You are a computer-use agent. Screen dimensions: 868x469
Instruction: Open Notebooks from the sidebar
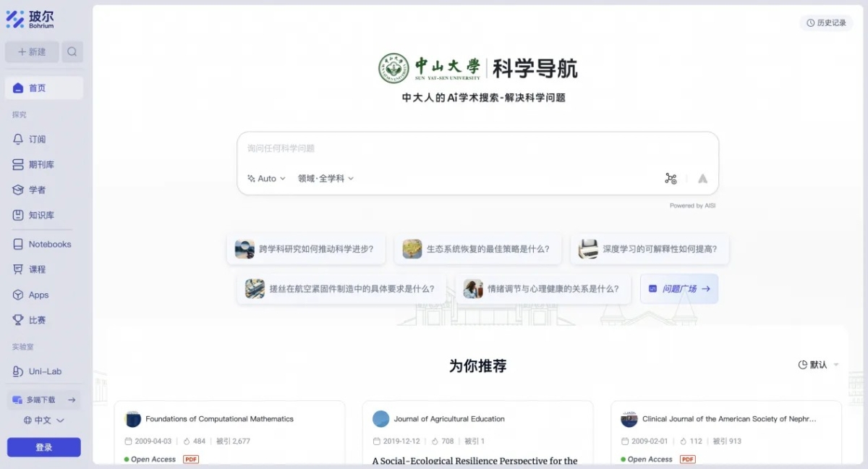coord(44,244)
